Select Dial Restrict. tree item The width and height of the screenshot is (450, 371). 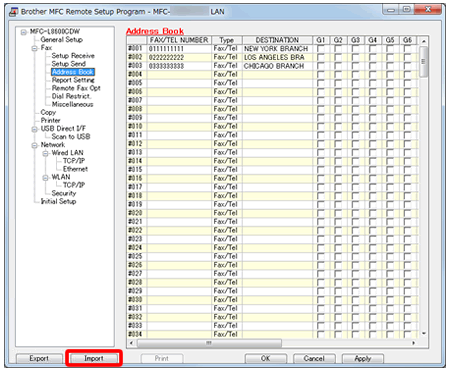[x=71, y=96]
